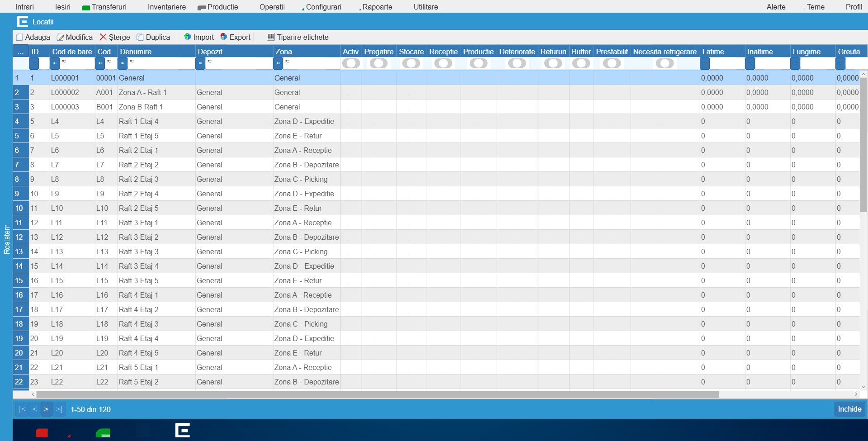868x441 pixels.
Task: Toggle the Buffer filter switch
Action: point(581,63)
